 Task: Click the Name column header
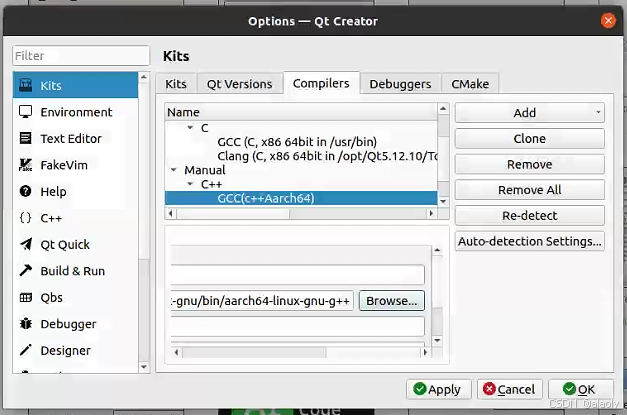click(301, 112)
